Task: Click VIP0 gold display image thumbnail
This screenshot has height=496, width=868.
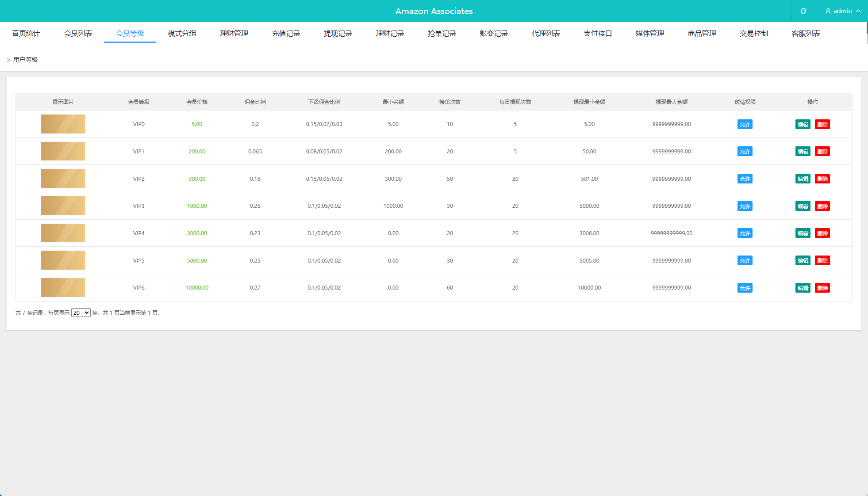Action: [63, 124]
